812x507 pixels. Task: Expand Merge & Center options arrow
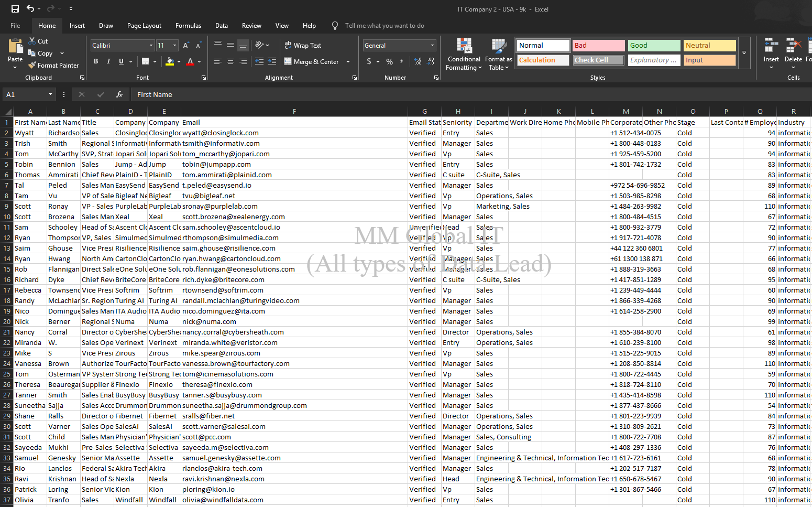click(x=348, y=61)
